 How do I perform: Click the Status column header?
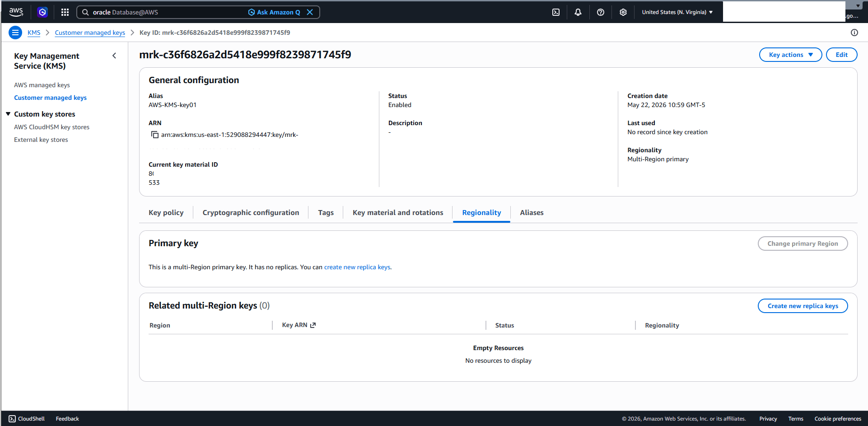point(504,325)
